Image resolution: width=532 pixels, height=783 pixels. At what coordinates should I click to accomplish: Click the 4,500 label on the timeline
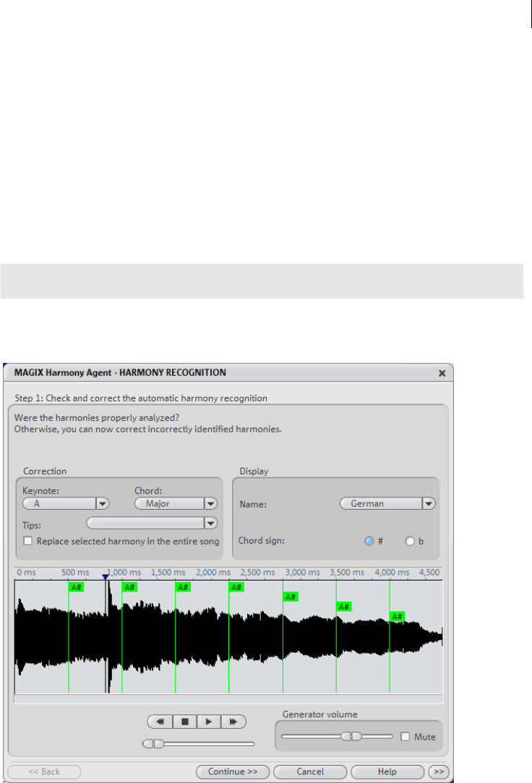pyautogui.click(x=429, y=573)
